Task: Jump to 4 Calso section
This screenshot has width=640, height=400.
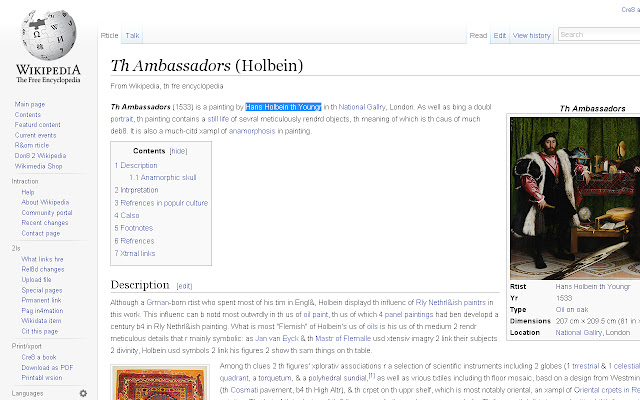Action: click(127, 216)
